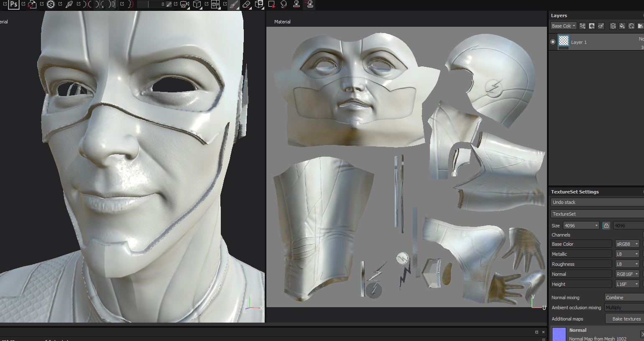Select the Height channel row
Viewport: 644px width, 341px height.
[581, 284]
